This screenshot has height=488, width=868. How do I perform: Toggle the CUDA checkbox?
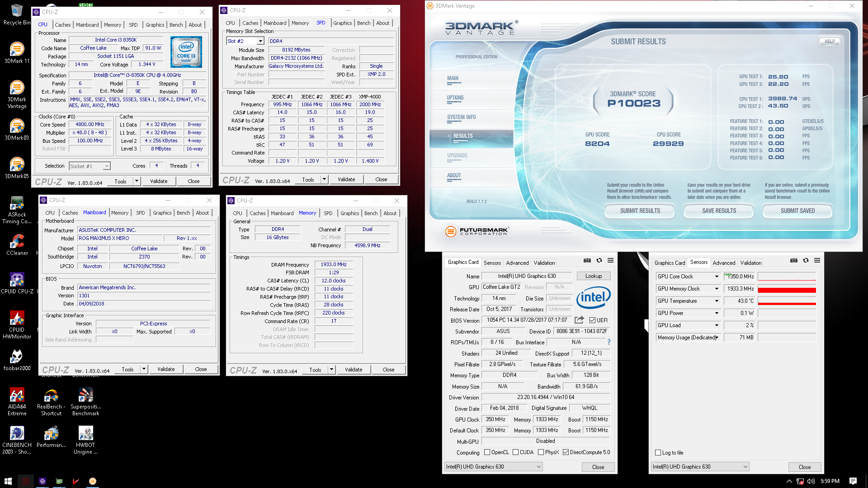point(515,452)
